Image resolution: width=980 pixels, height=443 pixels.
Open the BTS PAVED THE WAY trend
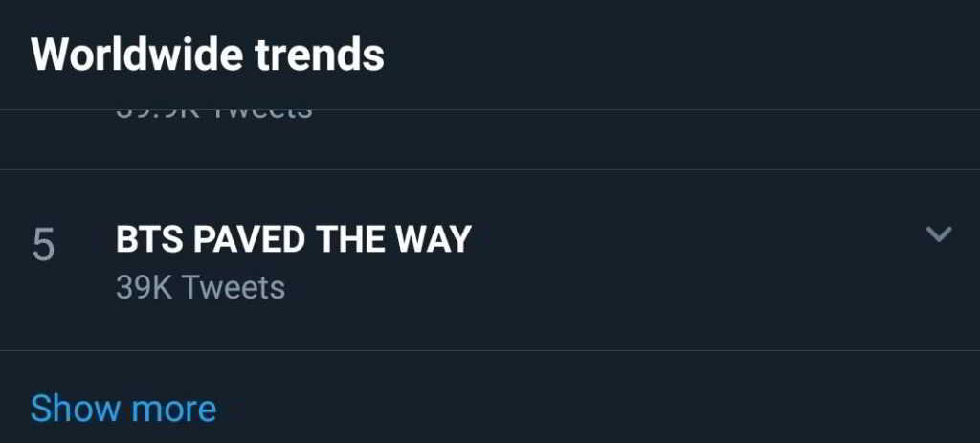click(x=294, y=239)
